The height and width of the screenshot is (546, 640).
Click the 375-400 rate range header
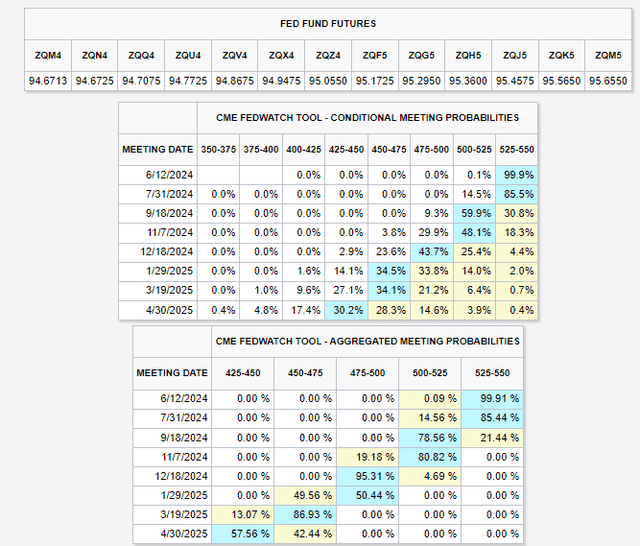click(261, 149)
